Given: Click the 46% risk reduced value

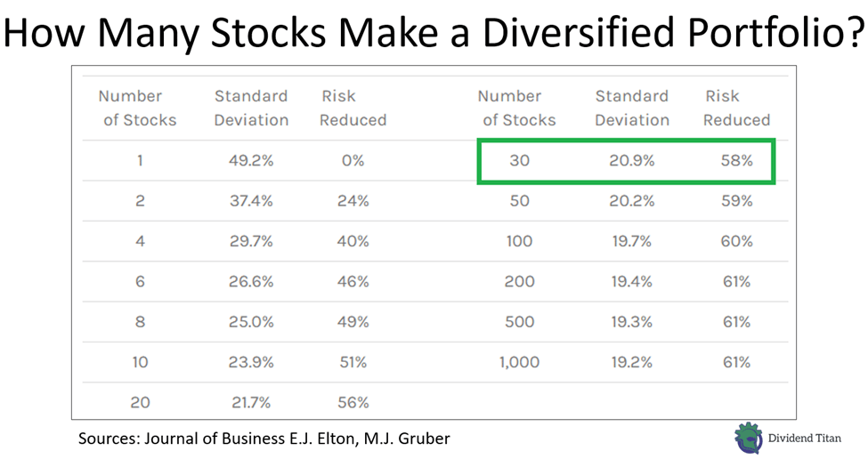Looking at the screenshot, I should click(353, 282).
